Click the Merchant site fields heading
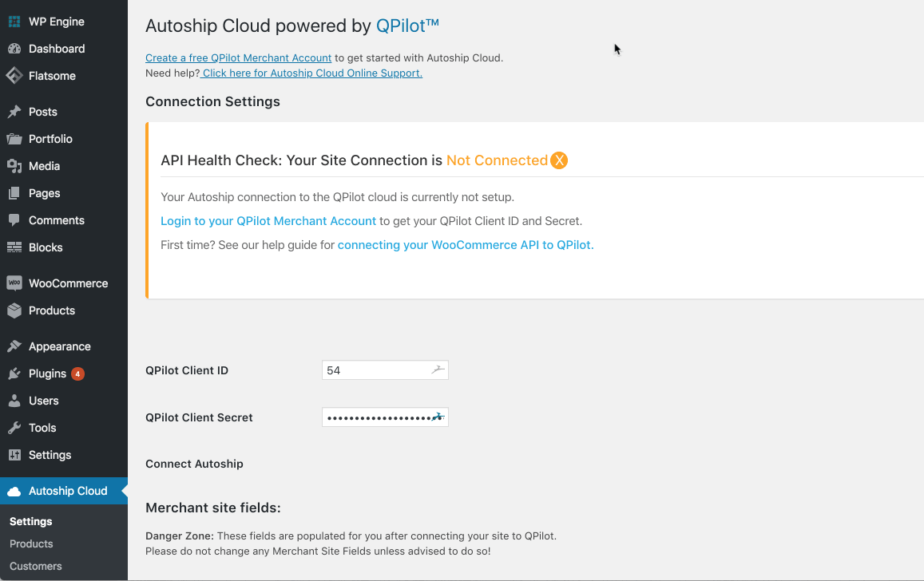 213,508
